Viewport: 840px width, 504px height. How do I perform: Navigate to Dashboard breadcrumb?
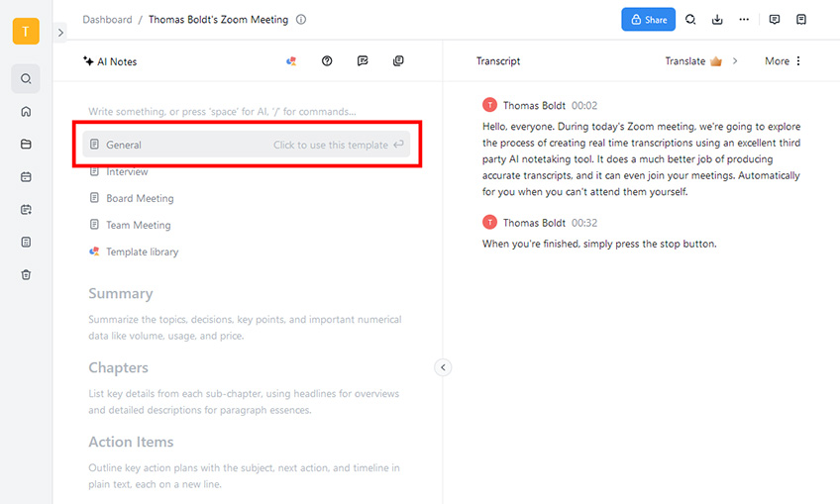(107, 19)
